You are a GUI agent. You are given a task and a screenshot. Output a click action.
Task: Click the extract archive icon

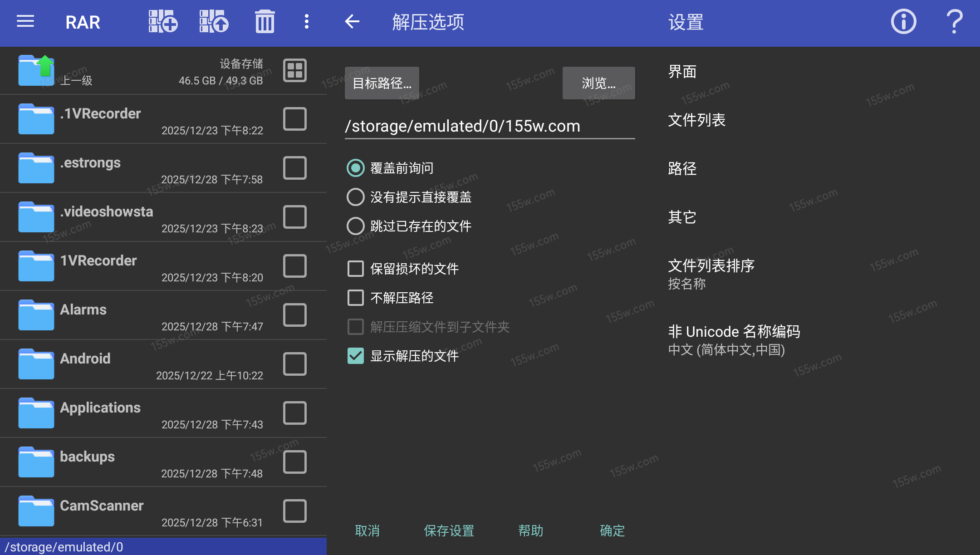[x=214, y=22]
